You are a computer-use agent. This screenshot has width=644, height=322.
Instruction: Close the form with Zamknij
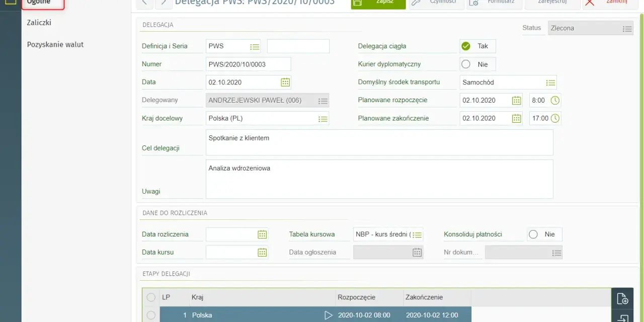click(610, 4)
